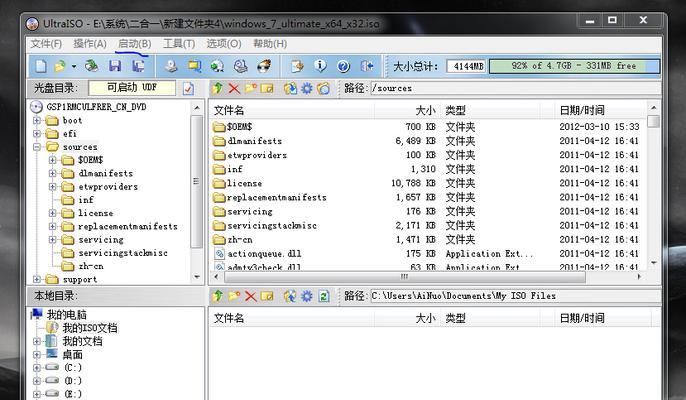686x400 pixels.
Task: Click the Open file folder icon
Action: point(60,66)
